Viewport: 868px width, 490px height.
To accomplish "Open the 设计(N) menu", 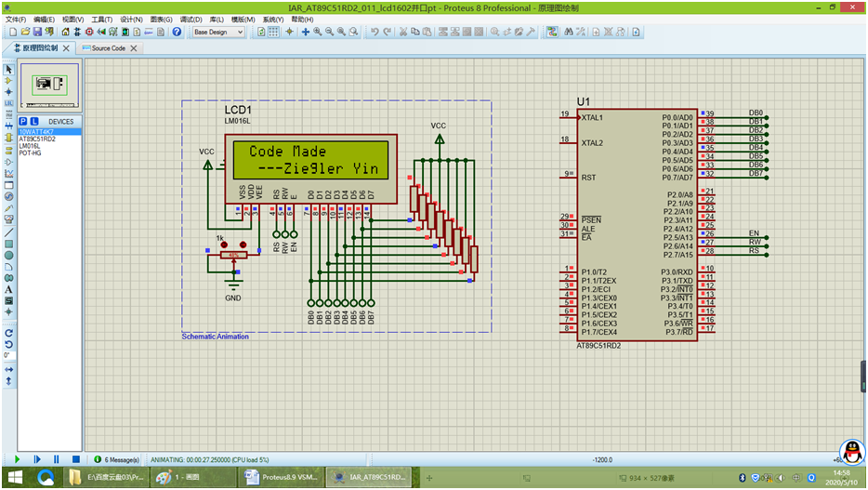I will (x=131, y=20).
